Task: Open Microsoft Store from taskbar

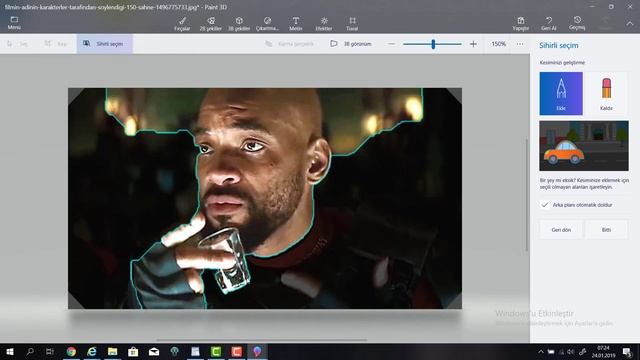Action: (x=133, y=352)
